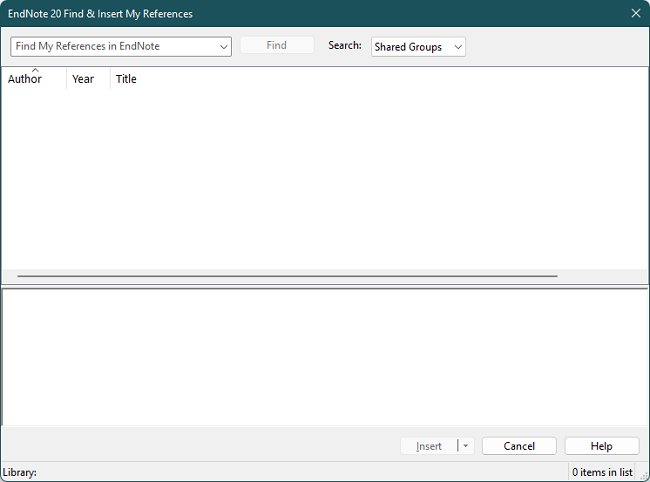
Task: Click the '0 items in list' status text
Action: click(x=602, y=472)
